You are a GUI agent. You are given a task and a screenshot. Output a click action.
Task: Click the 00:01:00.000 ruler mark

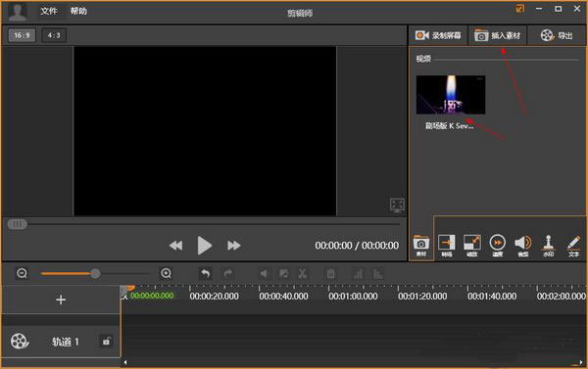353,297
